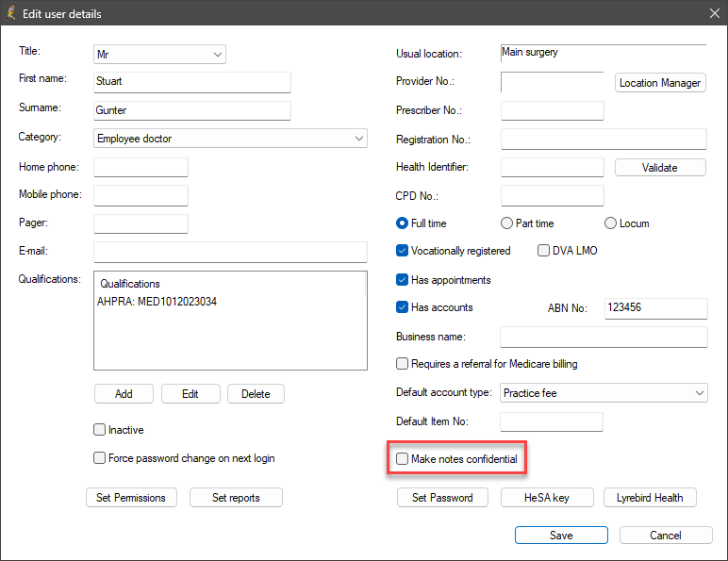The image size is (728, 561).
Task: Click the app icon in title bar
Action: click(11, 13)
